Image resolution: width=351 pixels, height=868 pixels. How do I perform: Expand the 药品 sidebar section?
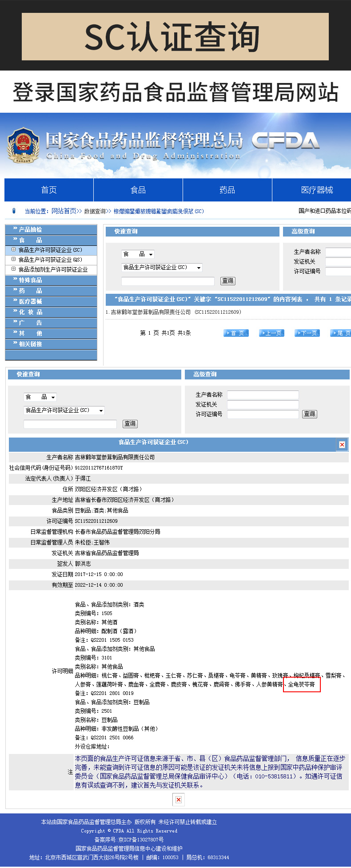(51, 291)
